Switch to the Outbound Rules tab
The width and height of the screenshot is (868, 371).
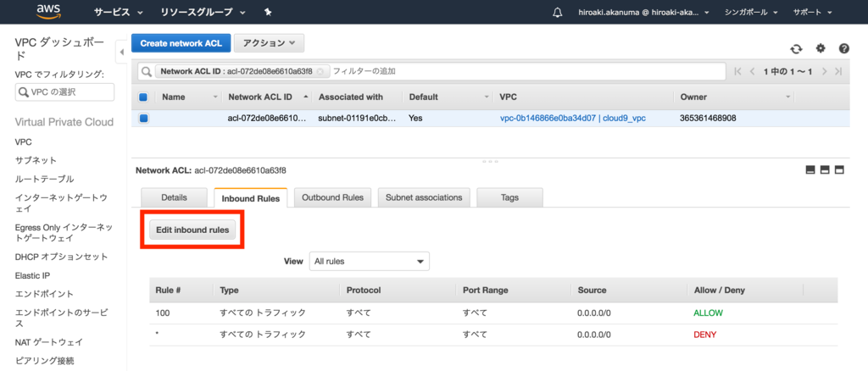click(x=332, y=197)
